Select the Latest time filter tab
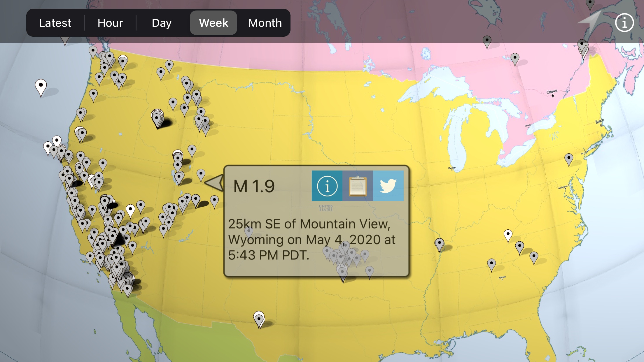The height and width of the screenshot is (362, 644). (x=55, y=22)
